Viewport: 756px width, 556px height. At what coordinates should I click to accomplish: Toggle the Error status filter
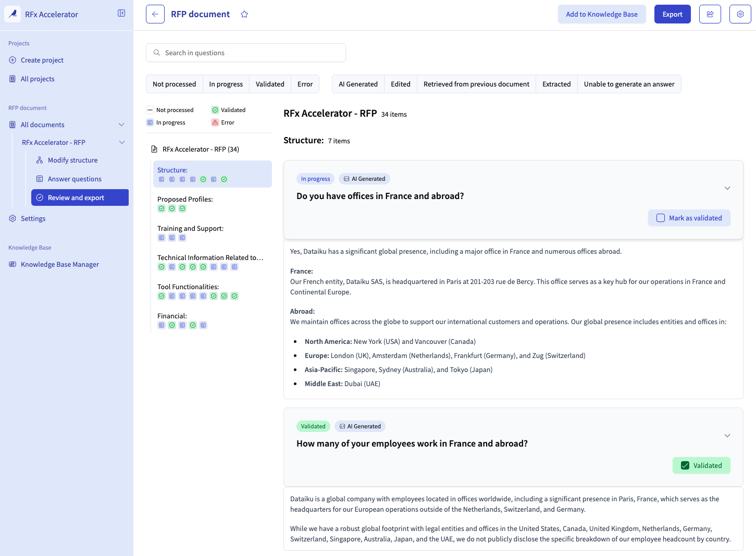point(305,84)
